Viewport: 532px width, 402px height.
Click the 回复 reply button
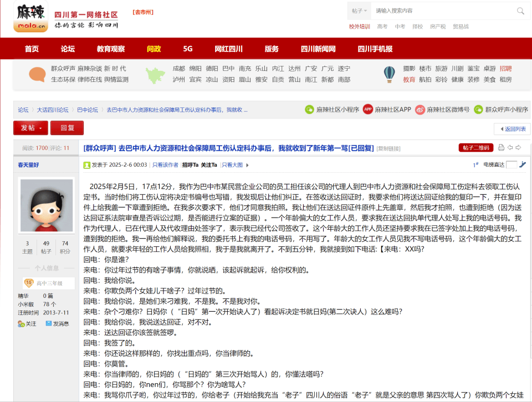tap(68, 128)
